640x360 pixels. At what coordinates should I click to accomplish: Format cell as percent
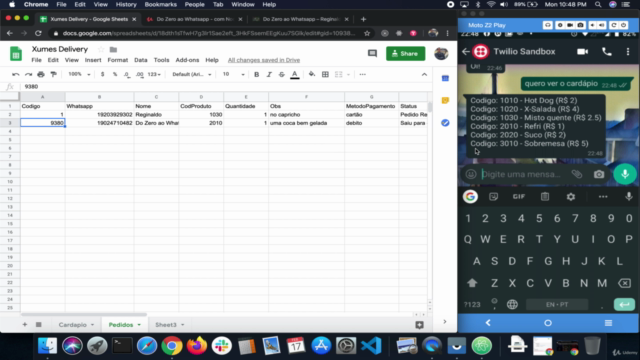pyautogui.click(x=115, y=74)
